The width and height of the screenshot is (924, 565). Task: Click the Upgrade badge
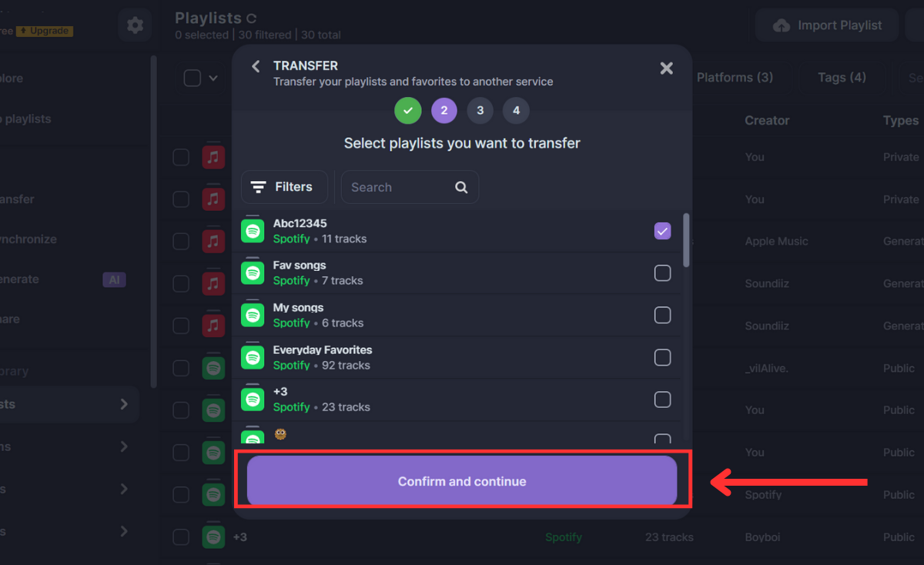point(45,31)
